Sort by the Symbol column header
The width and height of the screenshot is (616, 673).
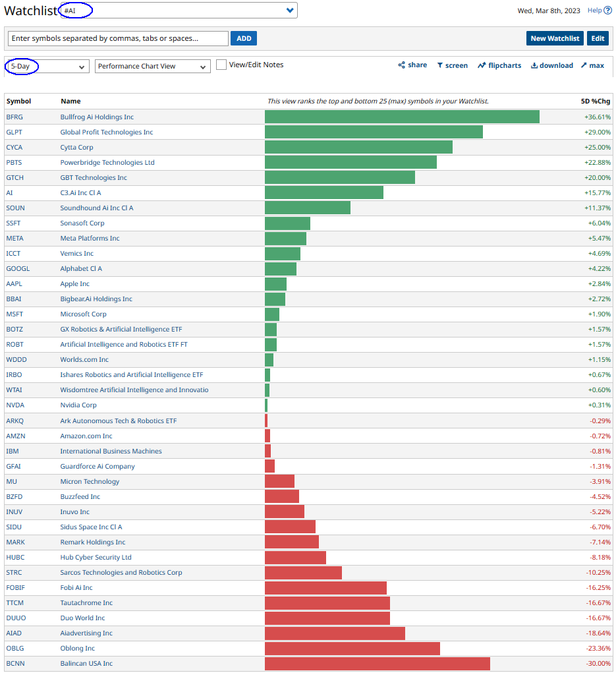[x=18, y=102]
